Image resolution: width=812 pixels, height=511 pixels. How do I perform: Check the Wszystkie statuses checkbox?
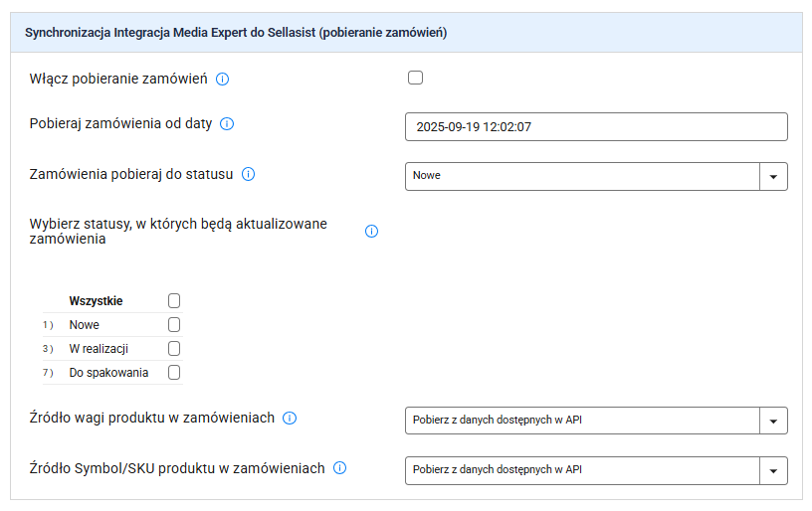pyautogui.click(x=174, y=301)
